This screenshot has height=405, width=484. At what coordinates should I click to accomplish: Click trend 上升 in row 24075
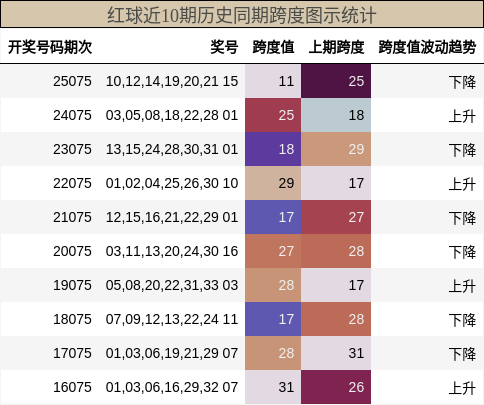point(462,116)
